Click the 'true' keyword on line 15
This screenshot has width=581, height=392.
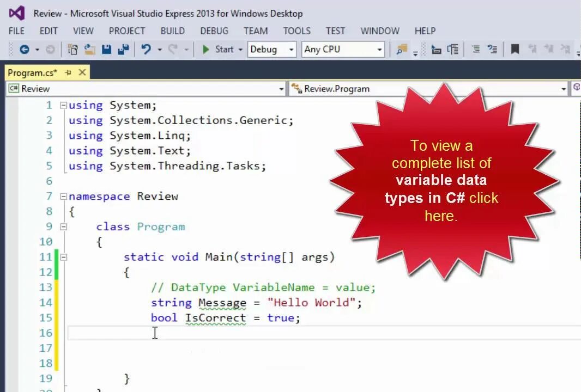click(x=281, y=318)
